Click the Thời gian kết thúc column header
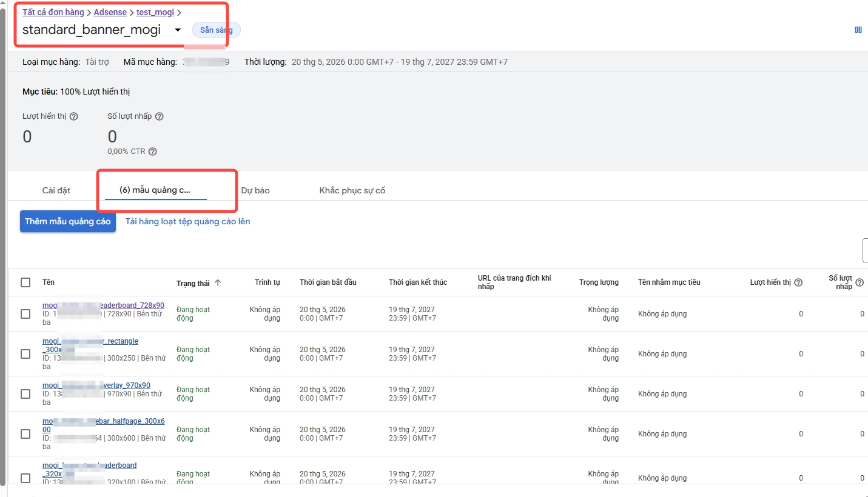Screen dimensions: 868x497 418,282
